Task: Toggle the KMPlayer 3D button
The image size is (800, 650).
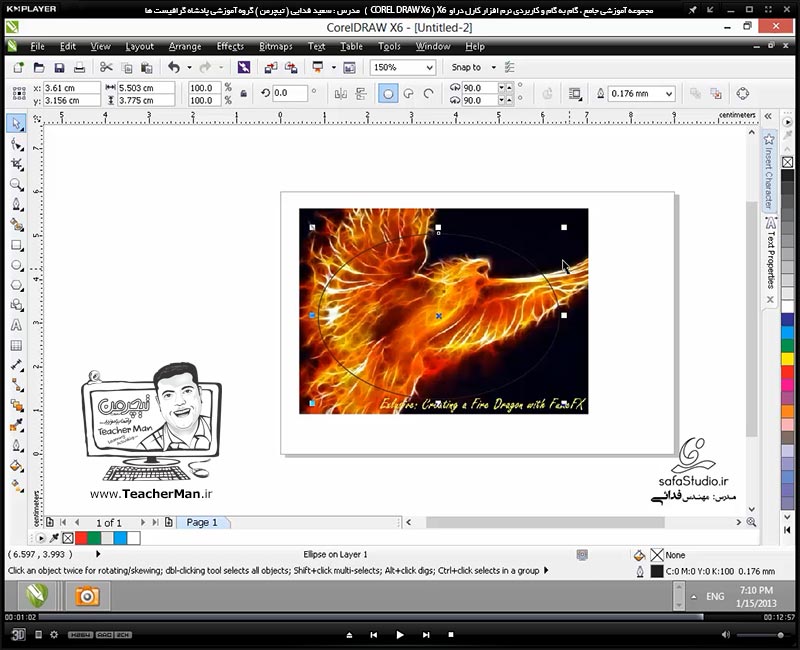Action: (x=18, y=634)
